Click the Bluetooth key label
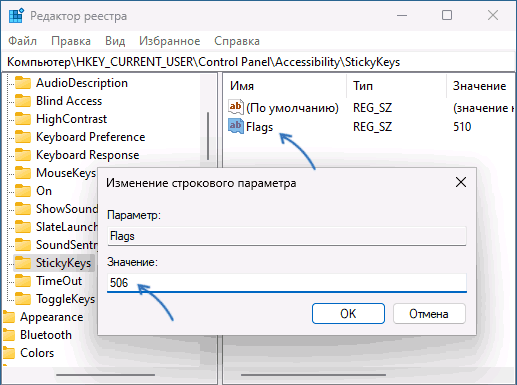517x385 pixels. click(x=46, y=335)
